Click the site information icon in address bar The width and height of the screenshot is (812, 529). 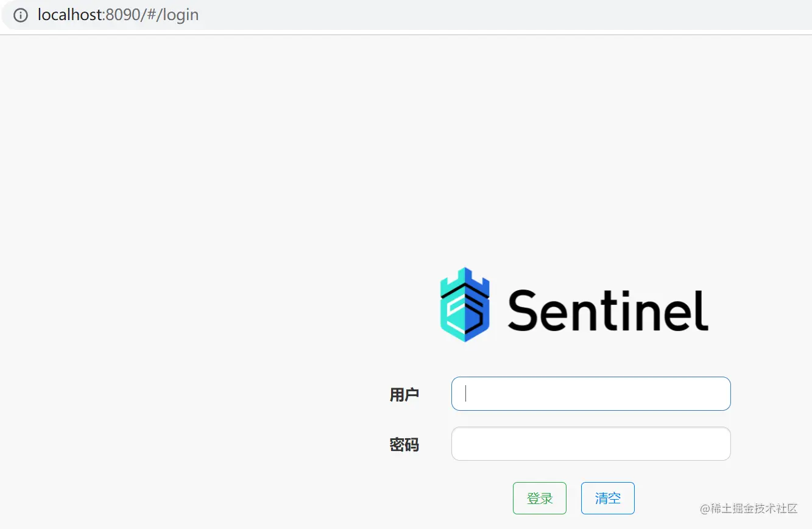pos(21,15)
